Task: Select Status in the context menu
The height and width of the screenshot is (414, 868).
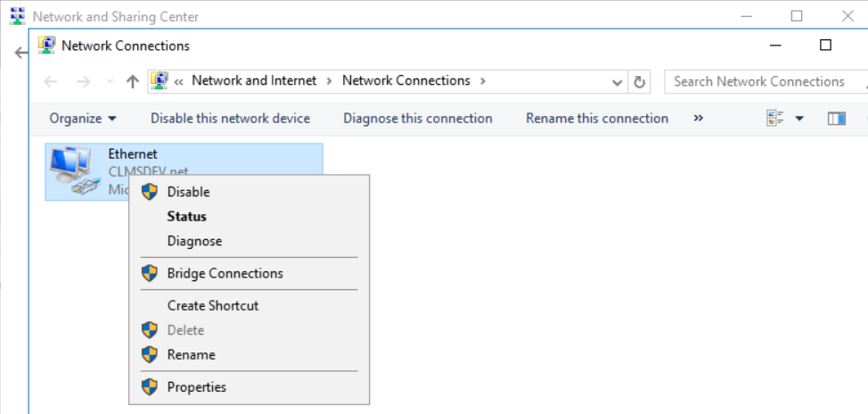Action: 186,217
